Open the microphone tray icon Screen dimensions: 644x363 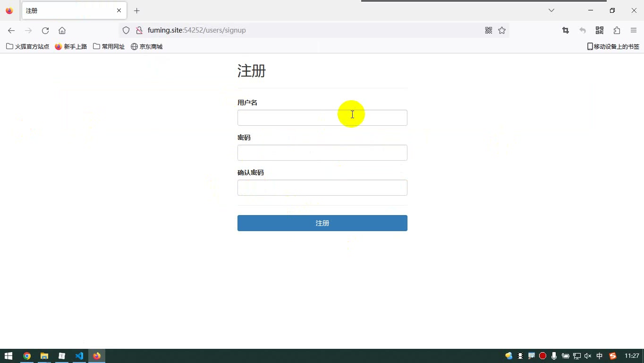554,356
